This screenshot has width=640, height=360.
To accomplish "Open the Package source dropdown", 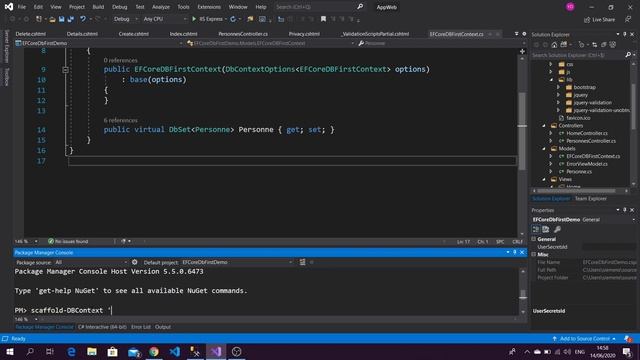I will [x=91, y=262].
